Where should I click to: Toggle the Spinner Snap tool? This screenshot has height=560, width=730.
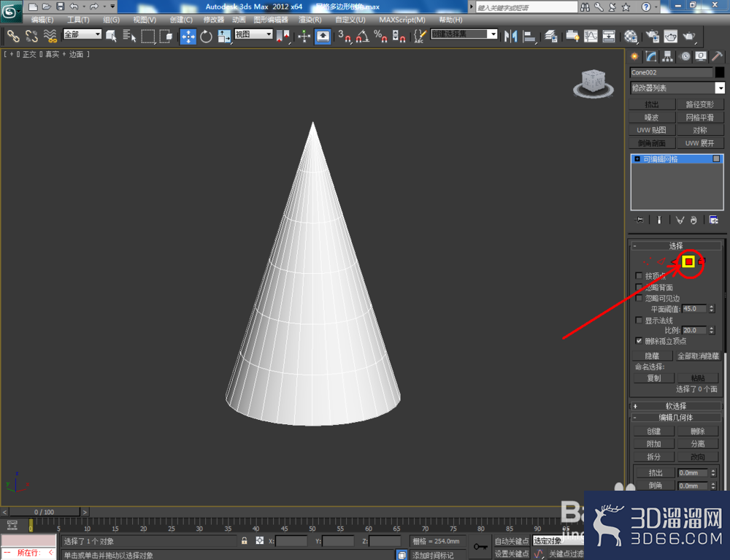click(x=399, y=37)
